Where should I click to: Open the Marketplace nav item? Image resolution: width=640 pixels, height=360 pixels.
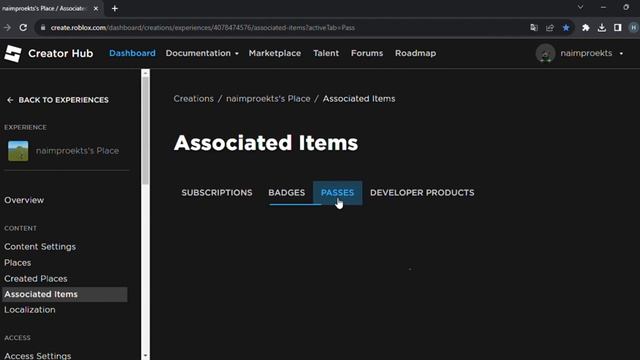click(x=275, y=53)
